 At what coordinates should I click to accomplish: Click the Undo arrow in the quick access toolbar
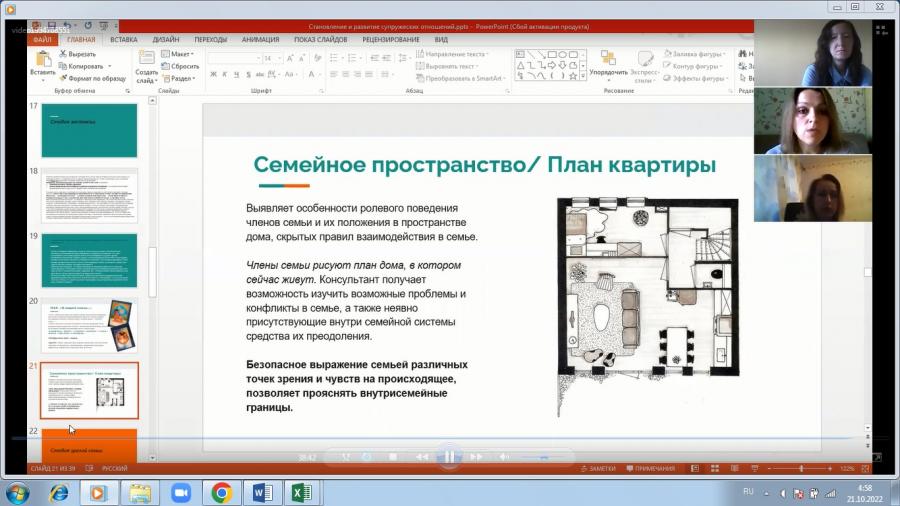[x=67, y=26]
